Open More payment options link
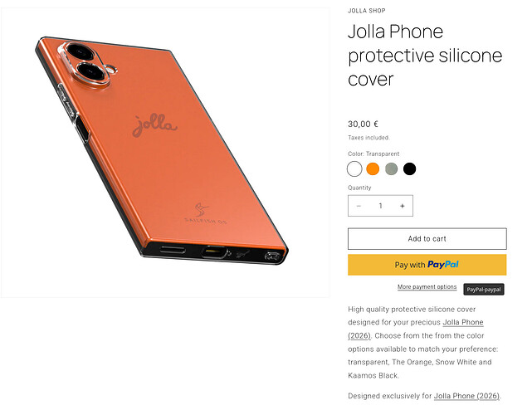Viewport: 532px width, 415px height. (x=427, y=286)
